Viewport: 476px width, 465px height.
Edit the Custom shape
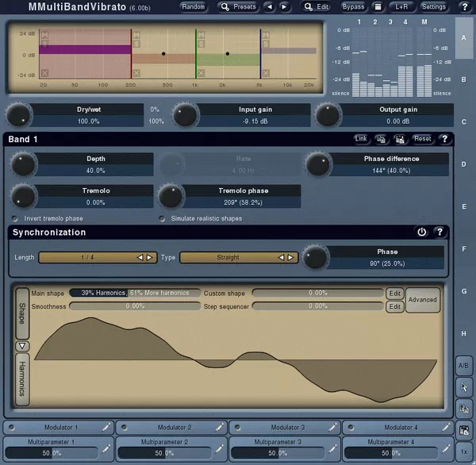394,294
